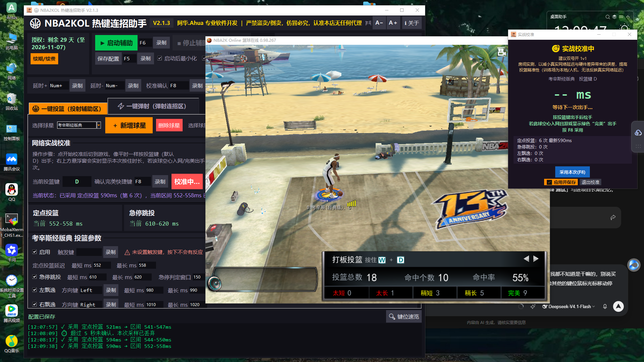
Task: Click the layers icon in 桌面助手 widget
Action: coord(614,17)
